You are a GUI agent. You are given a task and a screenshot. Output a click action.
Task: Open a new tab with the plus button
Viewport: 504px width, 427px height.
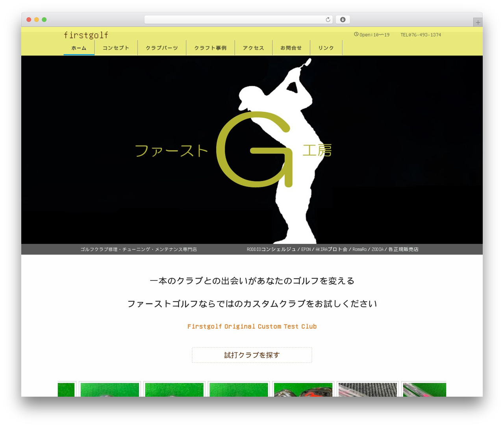pyautogui.click(x=478, y=22)
